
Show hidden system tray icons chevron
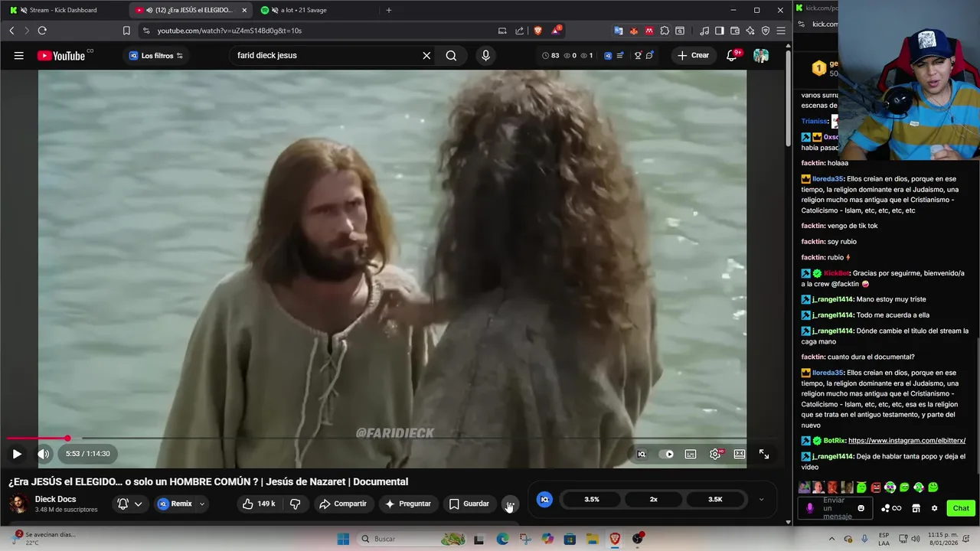pyautogui.click(x=832, y=539)
